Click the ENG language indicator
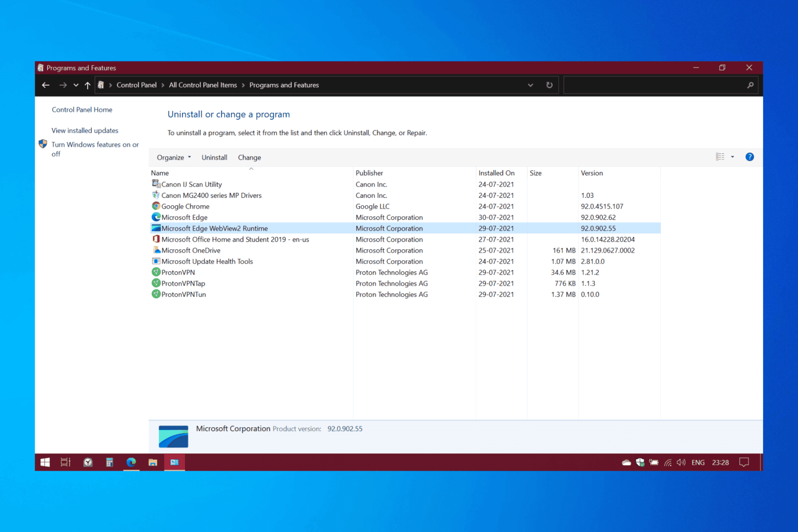Image resolution: width=798 pixels, height=532 pixels. point(698,462)
